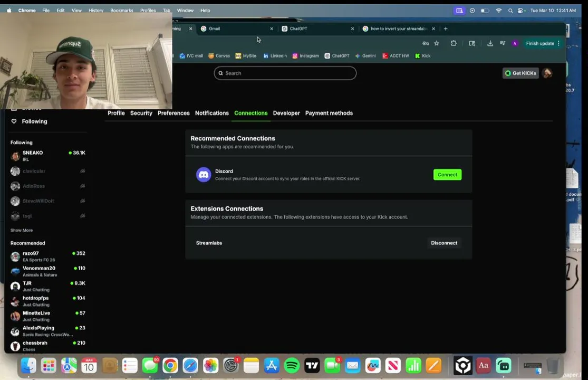Open the Canvas bookmark

click(219, 56)
